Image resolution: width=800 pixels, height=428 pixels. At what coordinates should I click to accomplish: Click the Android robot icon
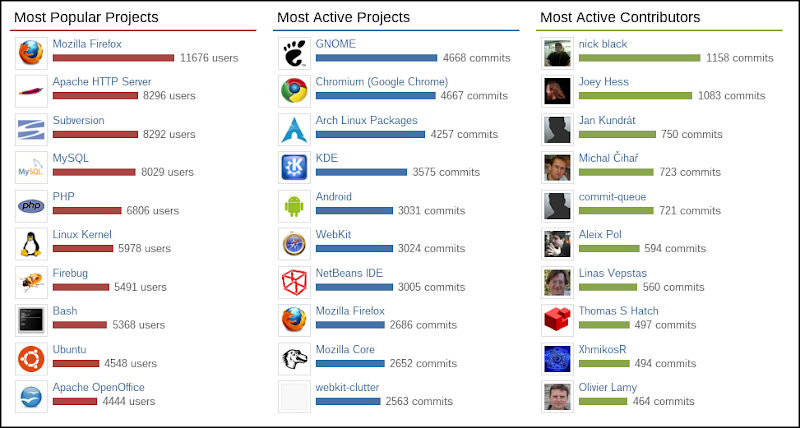(295, 205)
